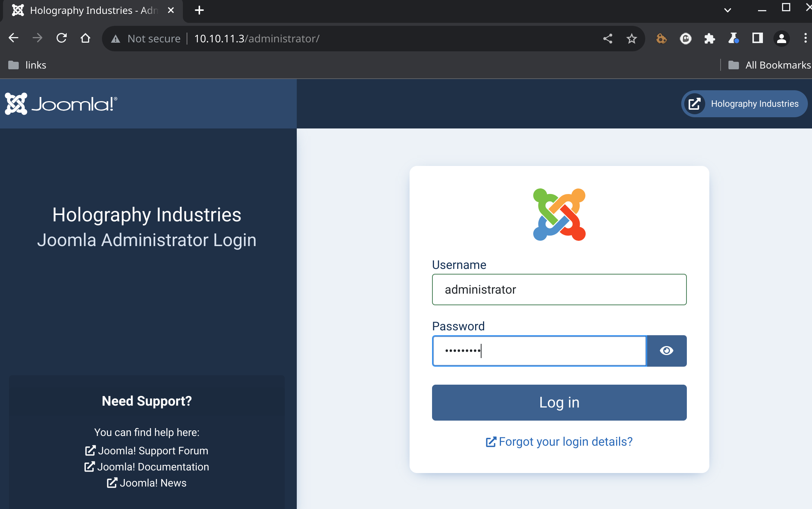Open the Extensions puzzle piece menu

point(709,38)
